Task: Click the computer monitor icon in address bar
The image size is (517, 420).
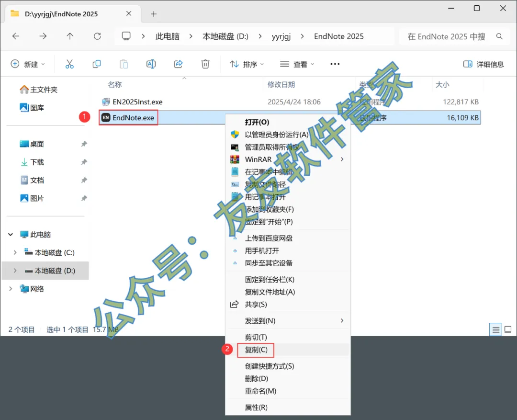Action: (x=126, y=36)
